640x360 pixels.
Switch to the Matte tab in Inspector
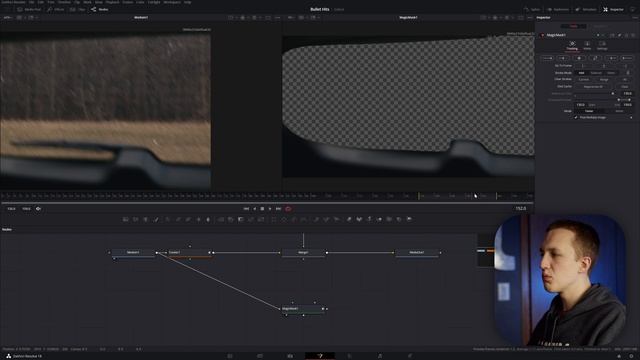point(587,46)
